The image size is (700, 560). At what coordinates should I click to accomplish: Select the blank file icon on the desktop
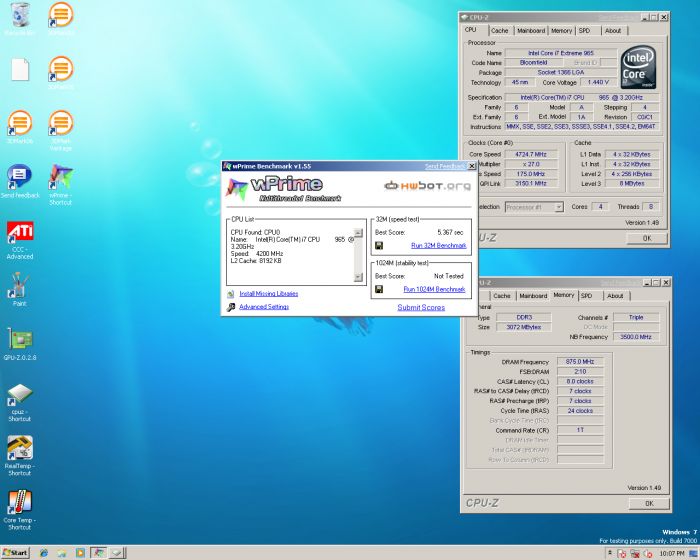[x=20, y=70]
